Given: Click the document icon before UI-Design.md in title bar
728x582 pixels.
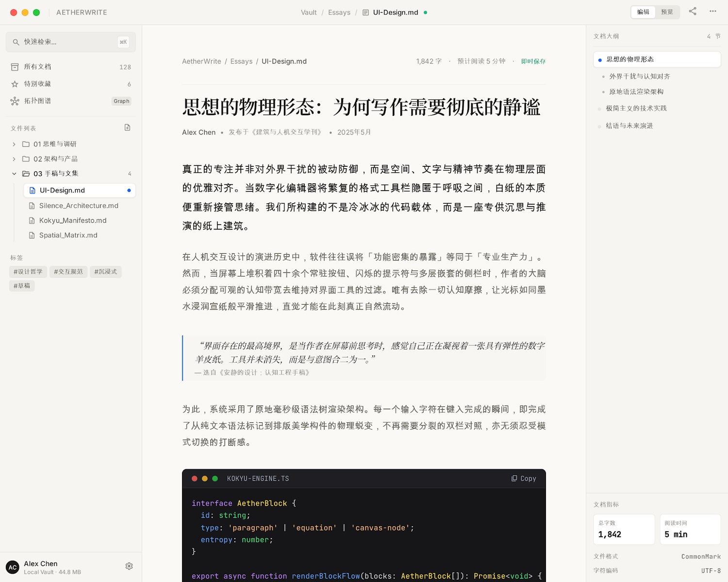Looking at the screenshot, I should [366, 13].
